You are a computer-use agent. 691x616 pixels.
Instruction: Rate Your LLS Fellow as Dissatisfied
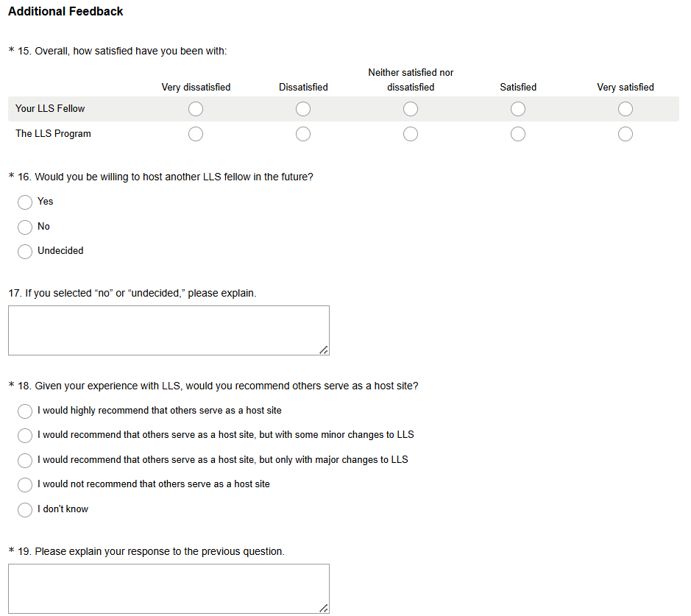pyautogui.click(x=303, y=109)
